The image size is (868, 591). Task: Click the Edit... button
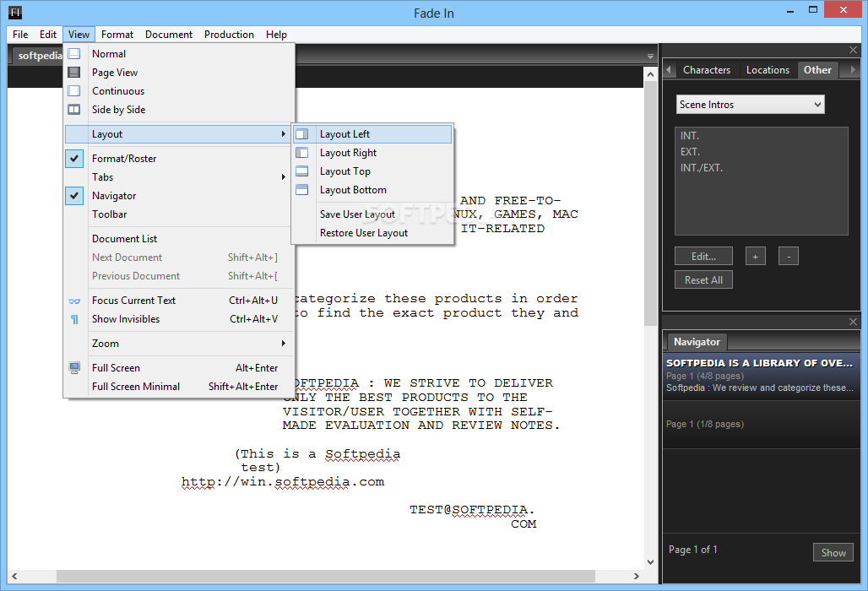point(703,256)
